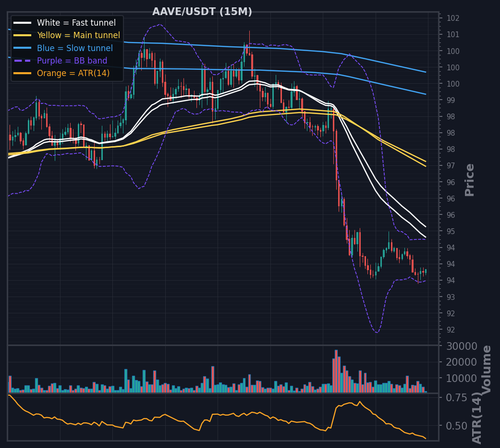The image size is (500, 448).
Task: Click the purple dashed line sample in legend
Action: [22, 61]
